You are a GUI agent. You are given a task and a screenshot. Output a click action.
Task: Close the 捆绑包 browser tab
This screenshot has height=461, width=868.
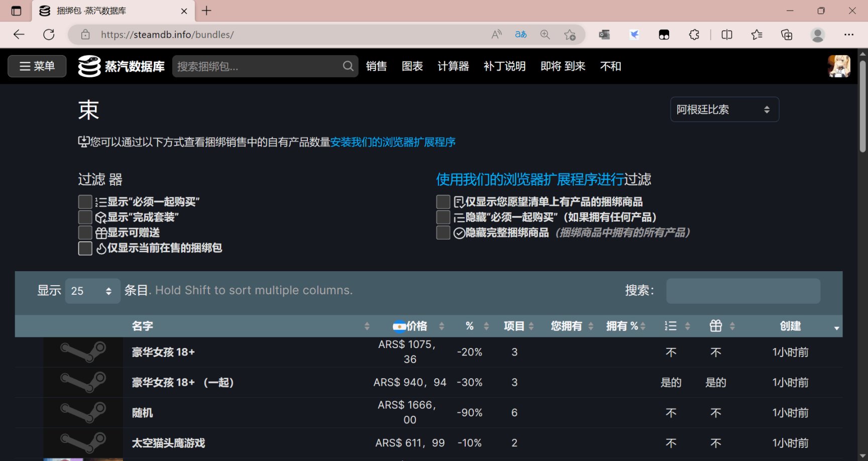coord(184,11)
